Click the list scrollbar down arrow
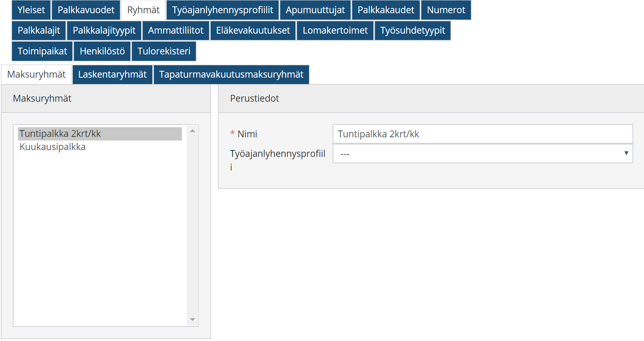Screen dimensions: 644x341 (192, 319)
